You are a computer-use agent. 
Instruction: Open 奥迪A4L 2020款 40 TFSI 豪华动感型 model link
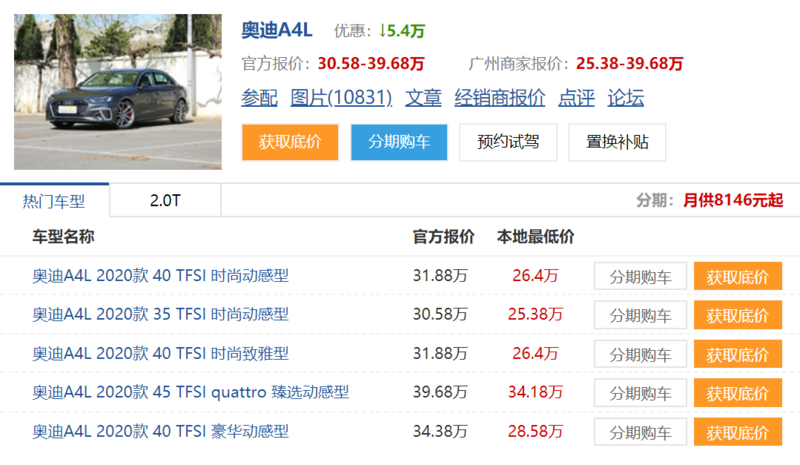coord(161,431)
